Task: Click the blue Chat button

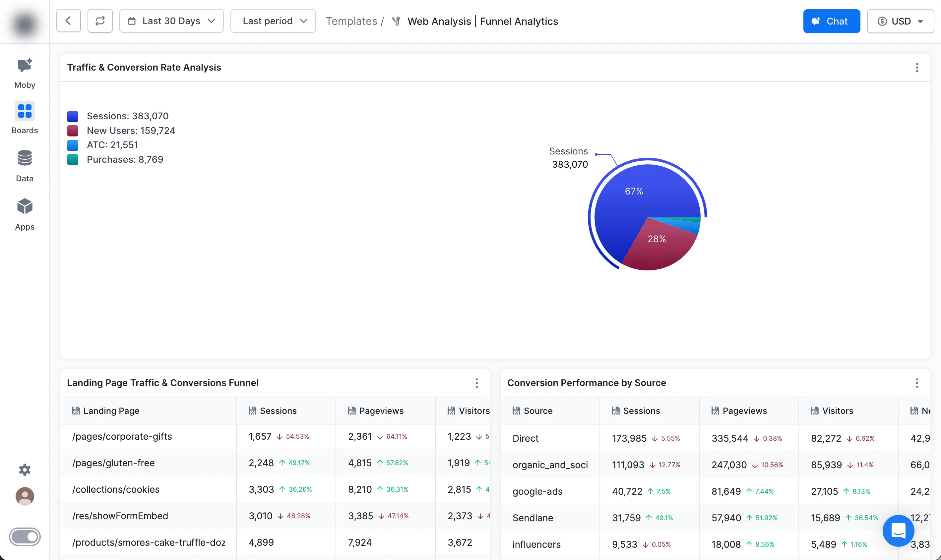Action: (x=832, y=21)
